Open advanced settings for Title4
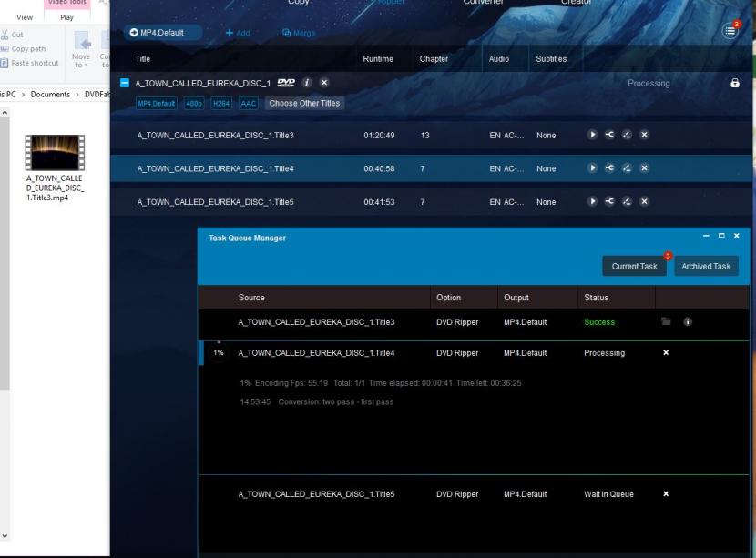This screenshot has height=558, width=756. click(x=609, y=168)
